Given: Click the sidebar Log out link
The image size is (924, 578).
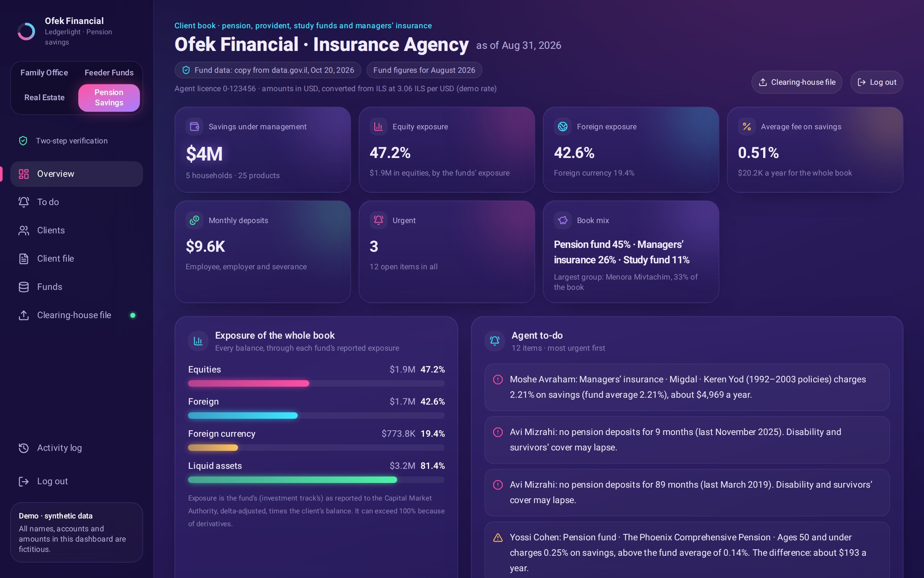Looking at the screenshot, I should tap(77, 481).
